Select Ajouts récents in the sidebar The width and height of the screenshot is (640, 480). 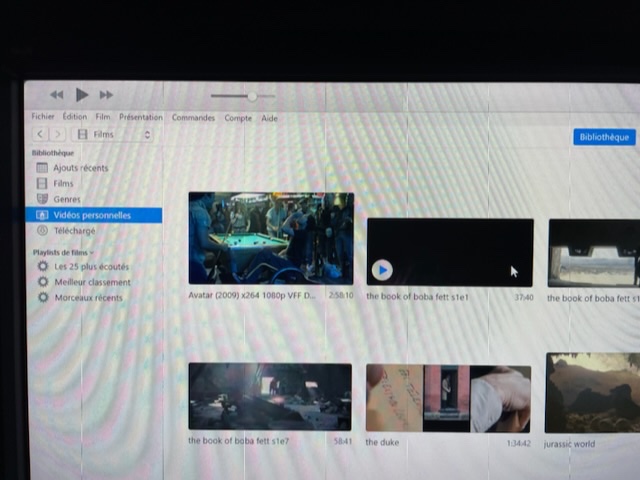(81, 168)
